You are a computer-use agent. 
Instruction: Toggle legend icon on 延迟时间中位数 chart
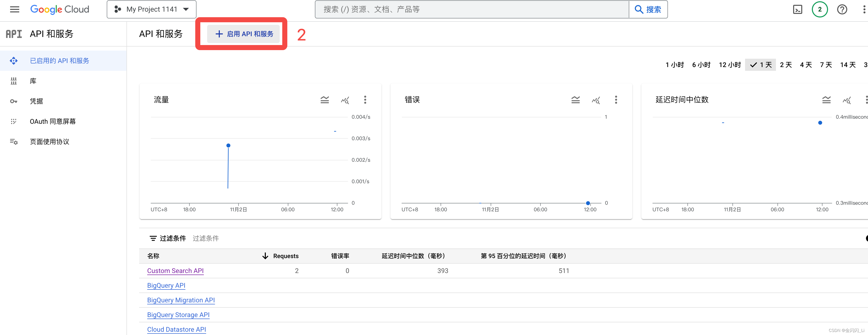click(x=826, y=100)
